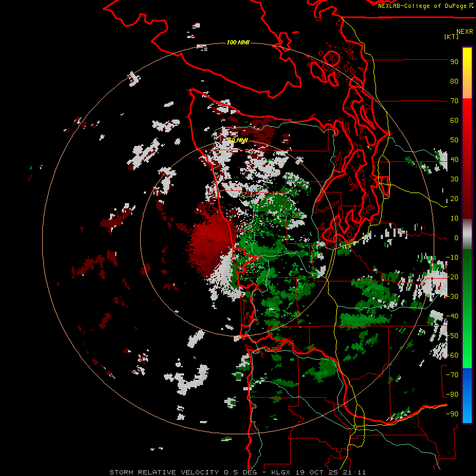Click the STORM RELATIVE VELOCITY caption text

point(164,472)
